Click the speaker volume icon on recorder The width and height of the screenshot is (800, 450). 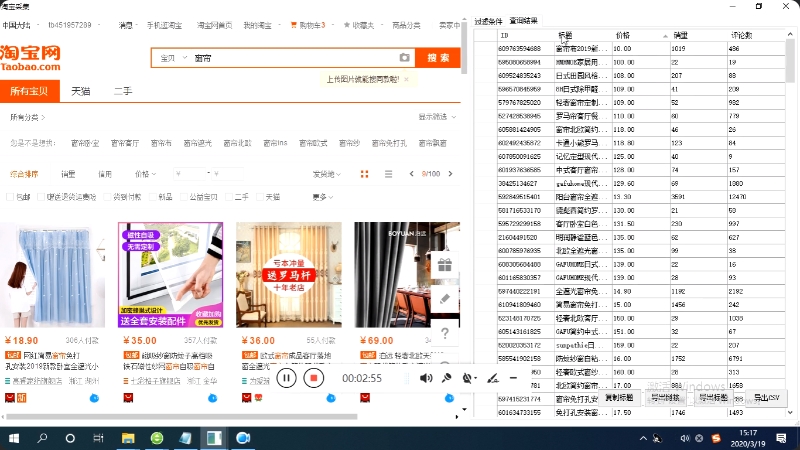click(425, 378)
